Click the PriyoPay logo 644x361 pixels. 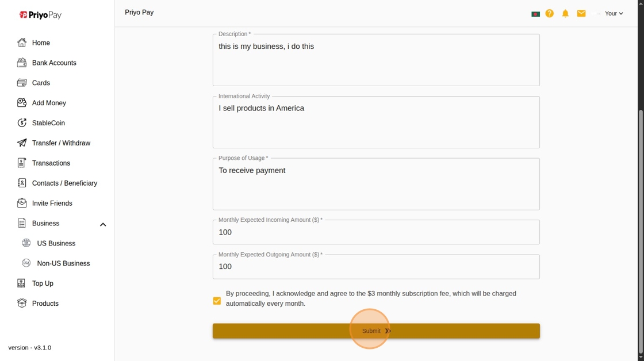(x=40, y=15)
